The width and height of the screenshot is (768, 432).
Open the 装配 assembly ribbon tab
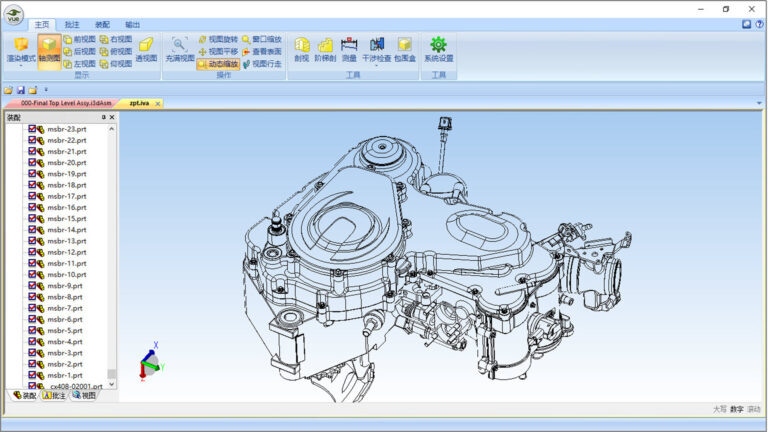click(102, 24)
